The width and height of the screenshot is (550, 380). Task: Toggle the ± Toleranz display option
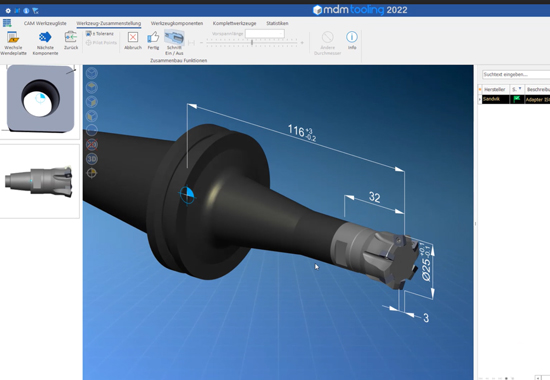pos(100,34)
